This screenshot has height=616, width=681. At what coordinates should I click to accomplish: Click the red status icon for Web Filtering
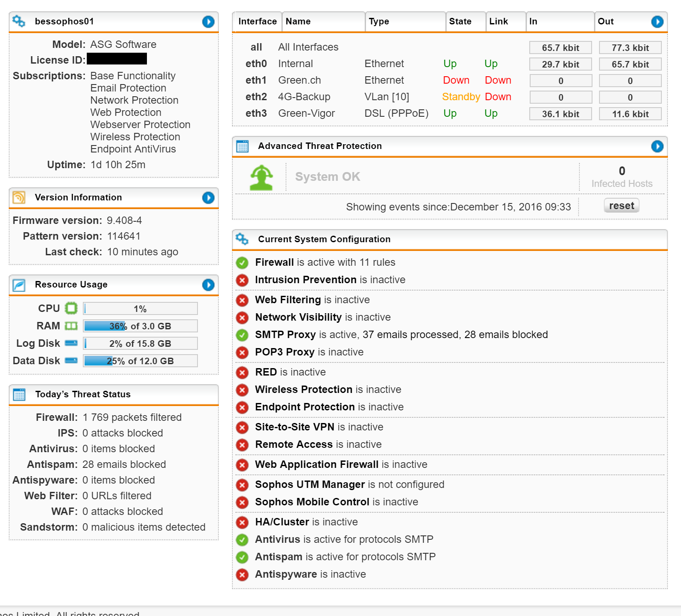242,300
